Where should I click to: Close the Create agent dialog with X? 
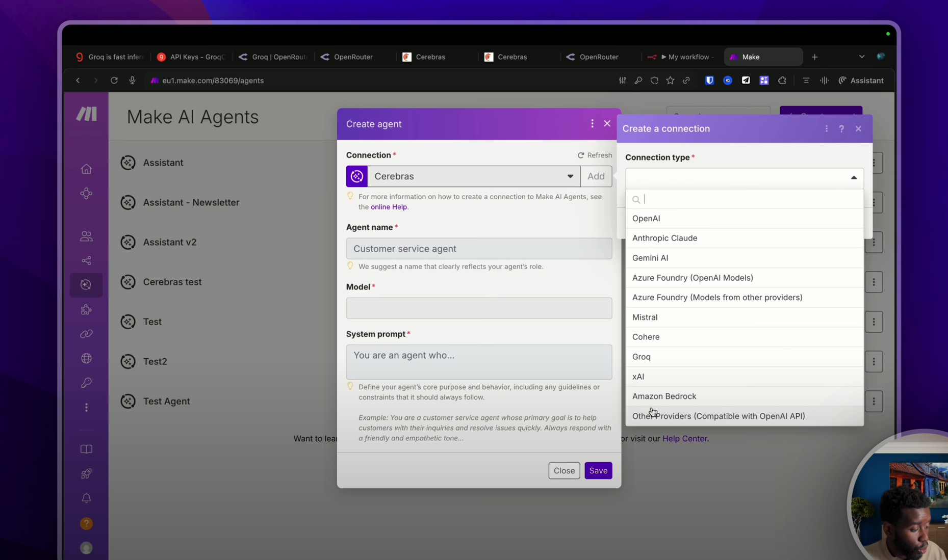(x=607, y=123)
